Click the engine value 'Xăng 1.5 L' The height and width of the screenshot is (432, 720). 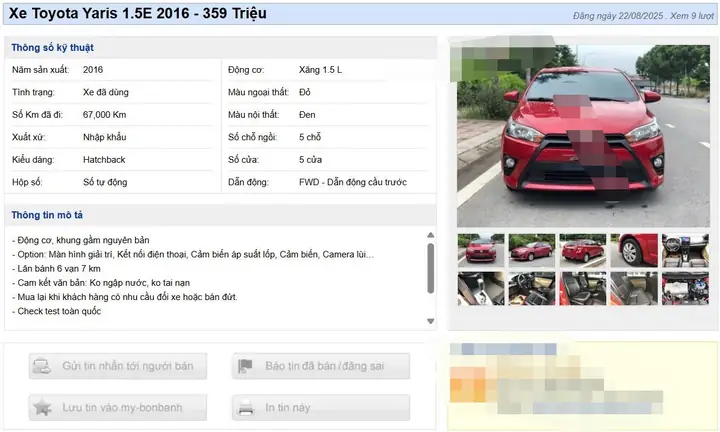(x=320, y=70)
